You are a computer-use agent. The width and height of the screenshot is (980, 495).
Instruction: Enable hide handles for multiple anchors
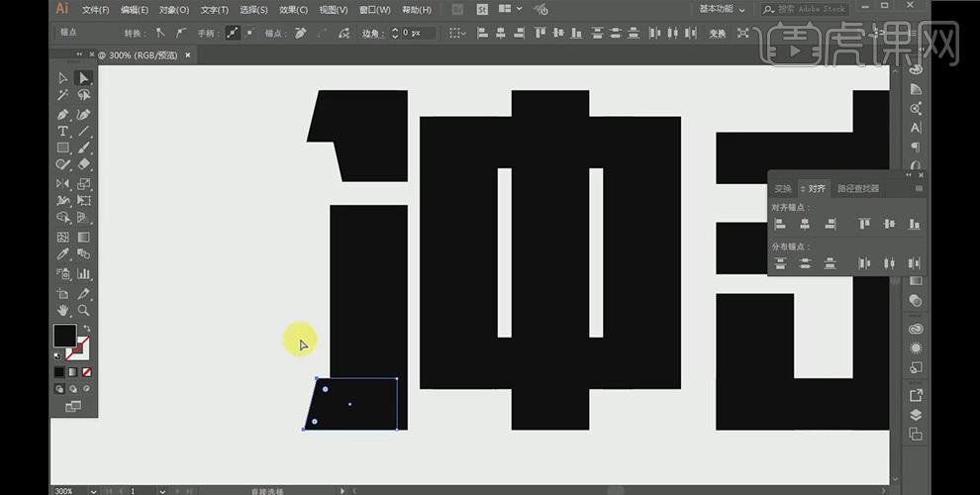[249, 33]
